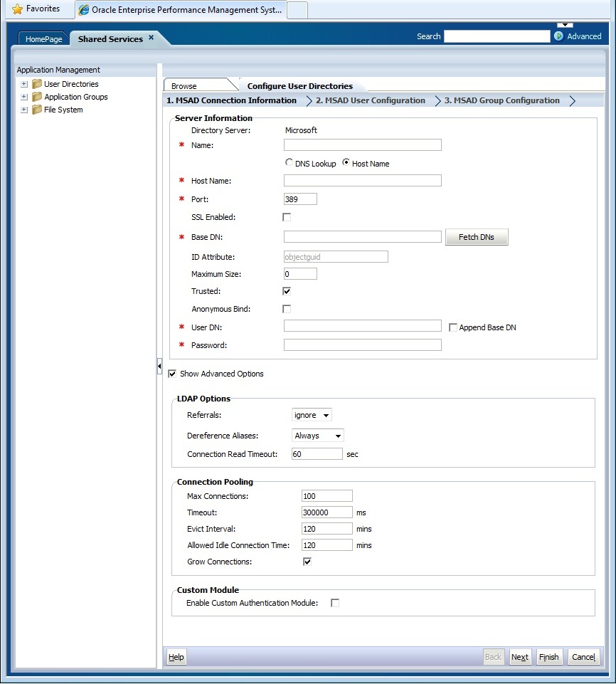Click the pooling Timeout field showing 300000
Viewport: 616px width, 684px height.
coord(327,512)
